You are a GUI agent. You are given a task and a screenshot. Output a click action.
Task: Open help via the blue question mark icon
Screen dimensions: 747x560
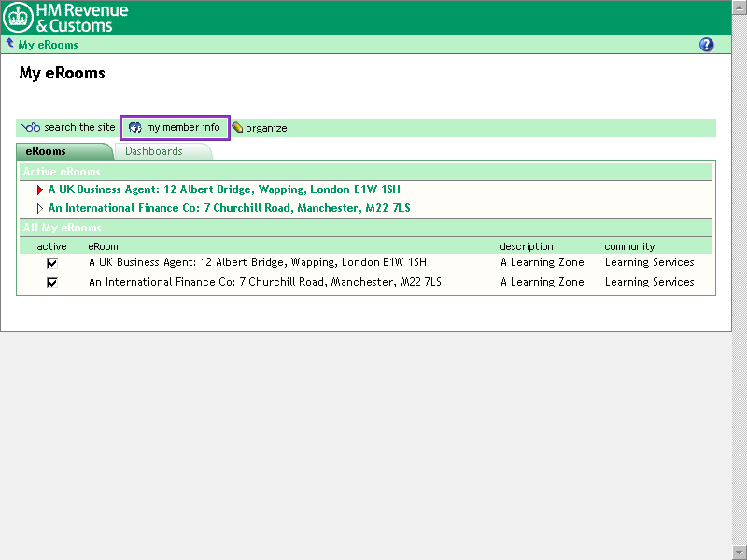pos(706,45)
